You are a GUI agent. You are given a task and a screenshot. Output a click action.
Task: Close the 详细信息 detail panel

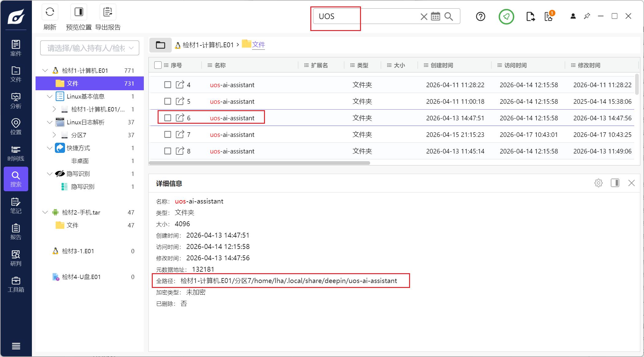tap(631, 183)
